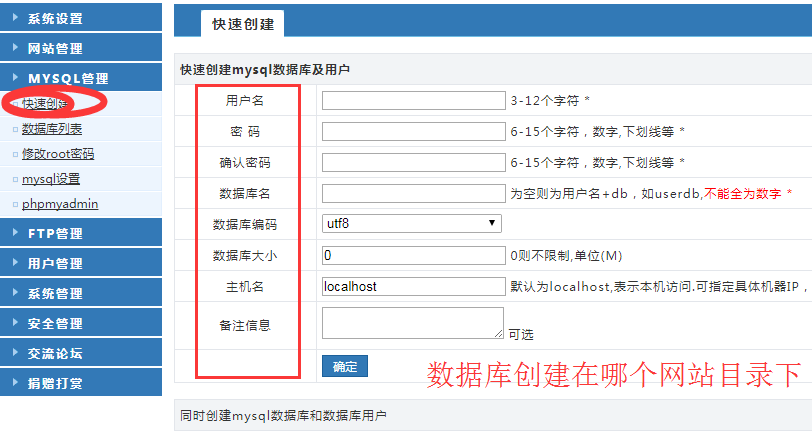Screen dimensions: 812x433
Task: Open the mysql设置 link
Action: 51,179
